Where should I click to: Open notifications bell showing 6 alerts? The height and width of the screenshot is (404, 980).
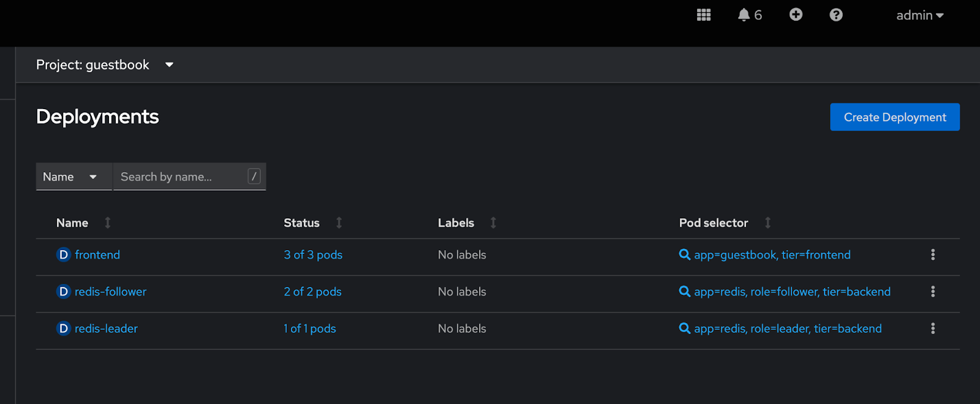tap(750, 15)
